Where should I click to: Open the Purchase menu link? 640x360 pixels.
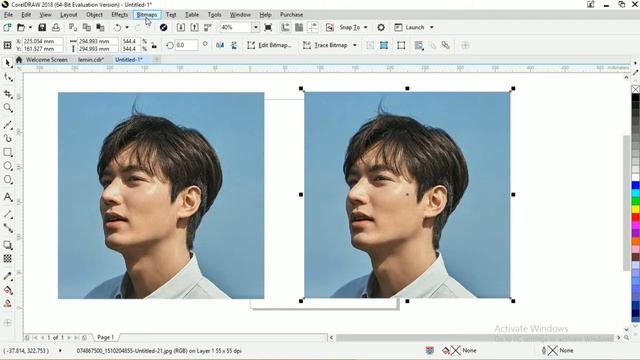[291, 15]
